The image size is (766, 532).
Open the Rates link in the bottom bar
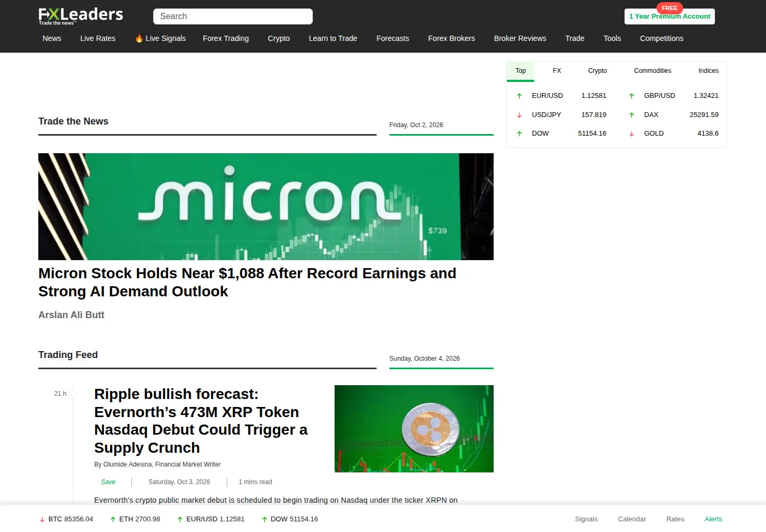[675, 519]
